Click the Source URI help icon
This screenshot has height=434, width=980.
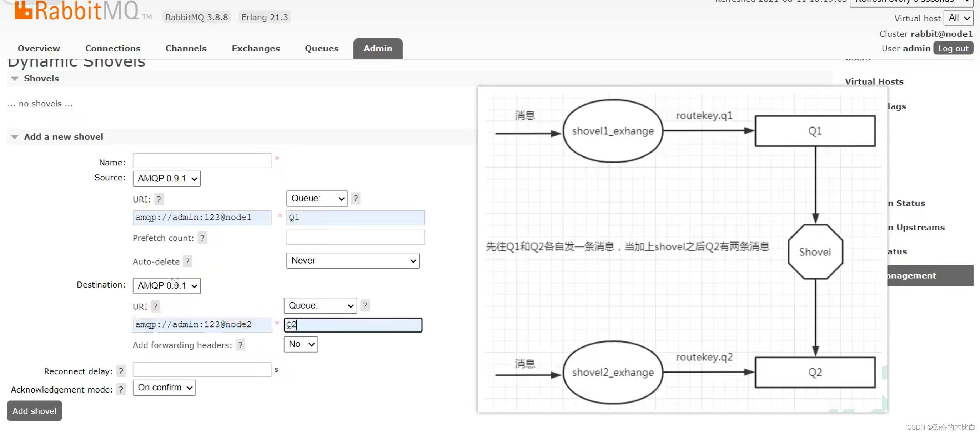click(x=159, y=199)
